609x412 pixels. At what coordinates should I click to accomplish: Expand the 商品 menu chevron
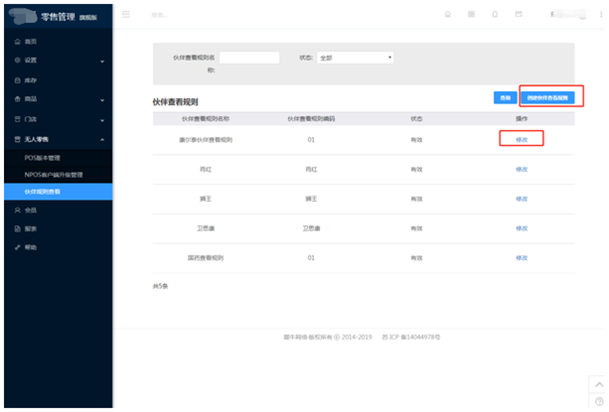[x=102, y=100]
